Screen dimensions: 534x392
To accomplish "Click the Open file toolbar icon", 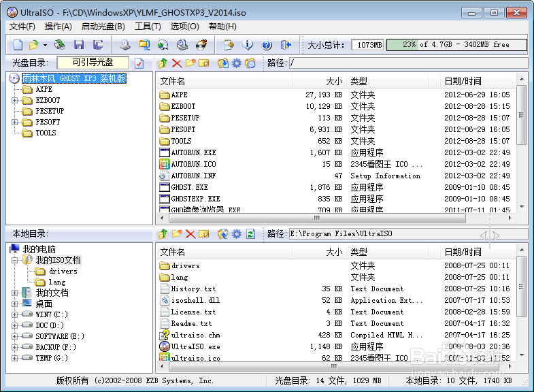I will coord(34,45).
